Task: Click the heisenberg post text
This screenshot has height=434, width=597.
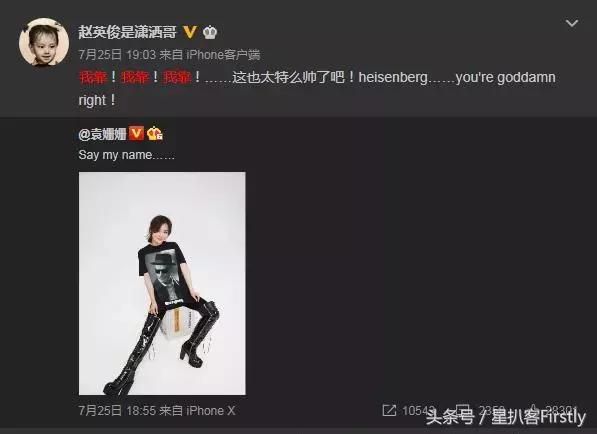Action: [x=393, y=77]
